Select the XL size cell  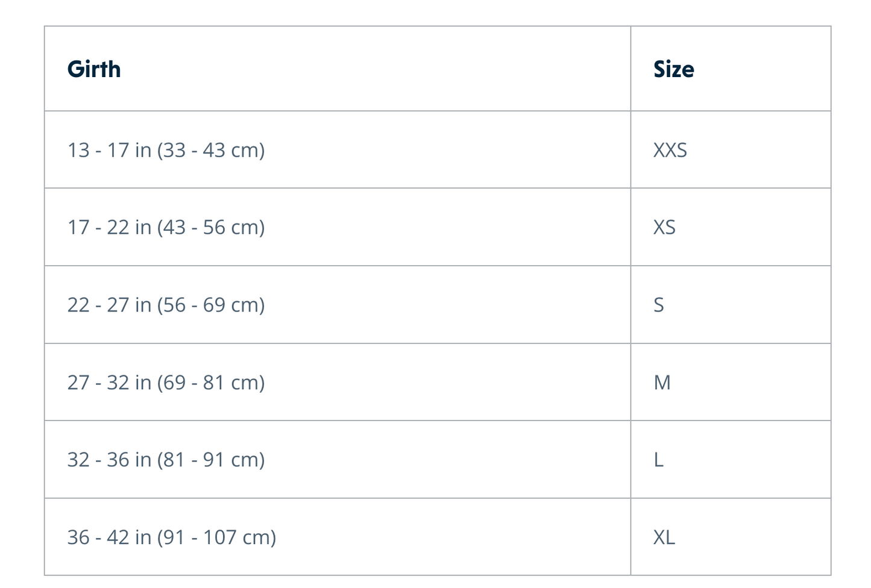coord(731,537)
